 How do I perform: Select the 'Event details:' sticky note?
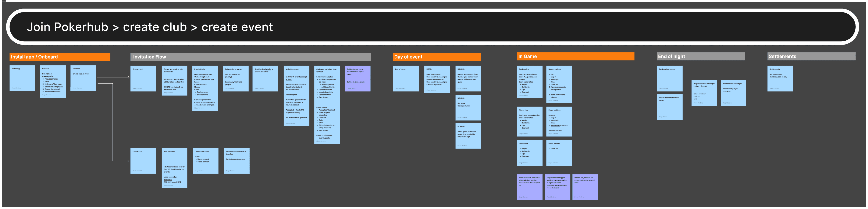(205, 88)
